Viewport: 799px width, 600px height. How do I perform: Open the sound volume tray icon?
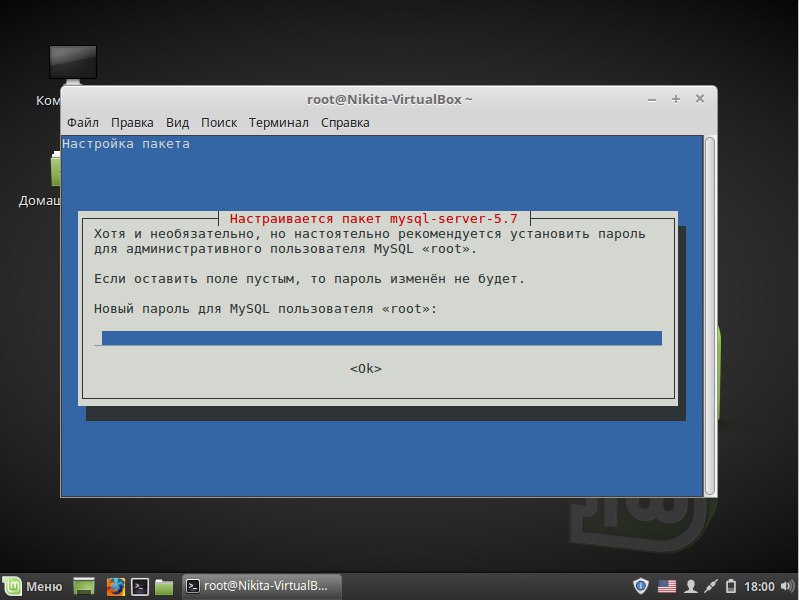tap(787, 586)
